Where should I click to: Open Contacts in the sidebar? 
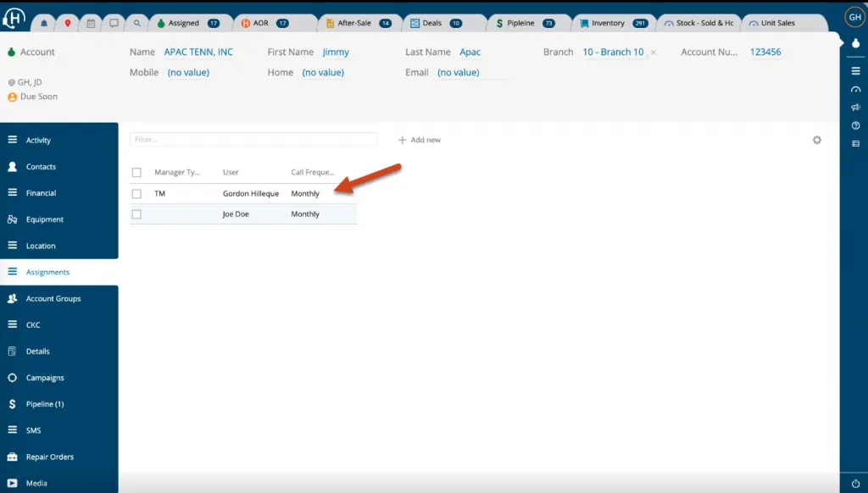(x=58, y=167)
